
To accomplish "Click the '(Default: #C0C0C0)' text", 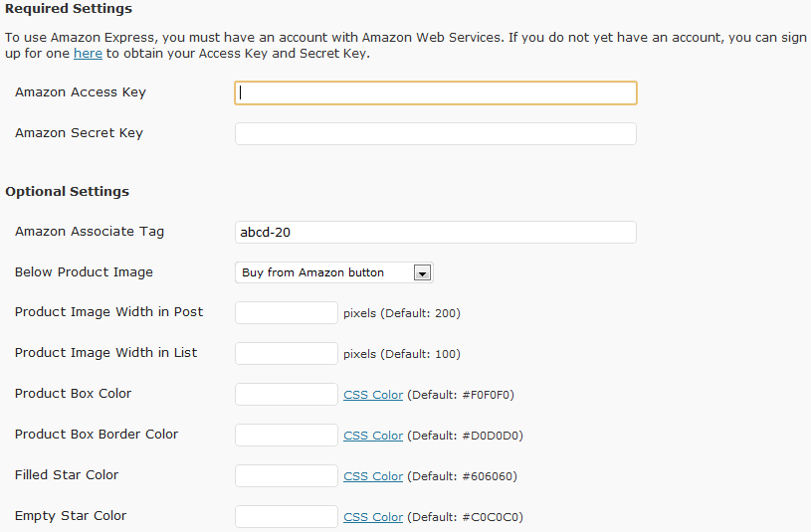I will click(x=466, y=517).
